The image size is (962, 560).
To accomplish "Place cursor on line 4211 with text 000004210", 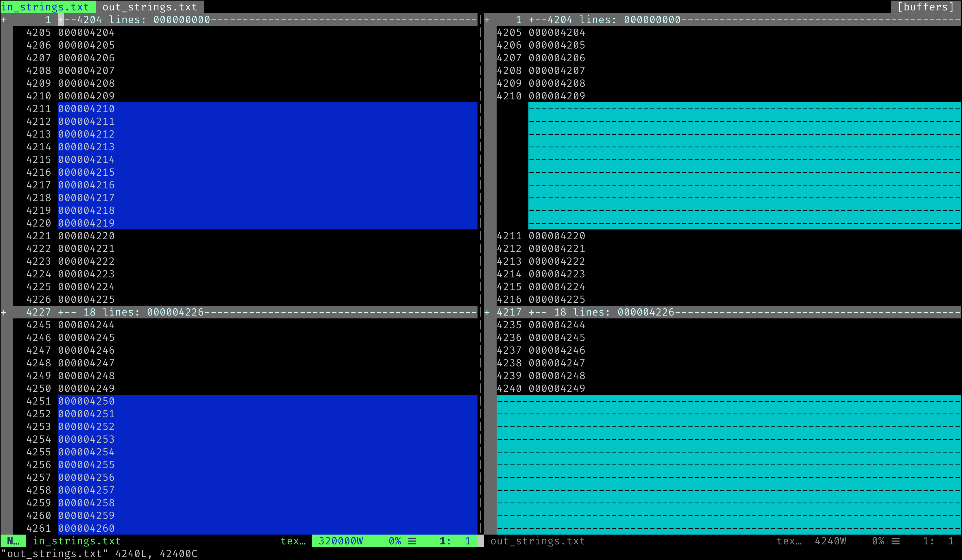I will [x=86, y=109].
